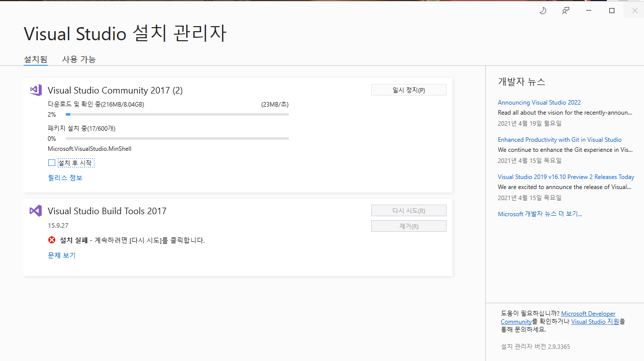Click the 'Visual Studio Build Tools 2017' title
The height and width of the screenshot is (361, 644).
(107, 211)
